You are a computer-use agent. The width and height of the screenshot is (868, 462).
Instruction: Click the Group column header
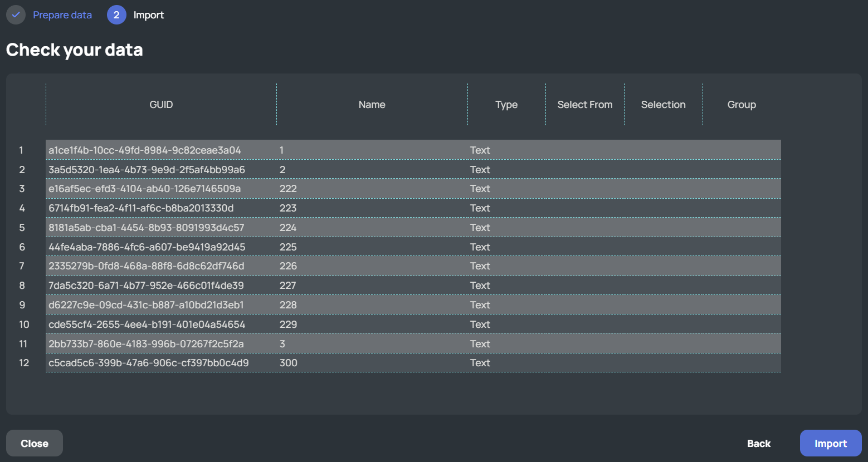click(x=742, y=105)
